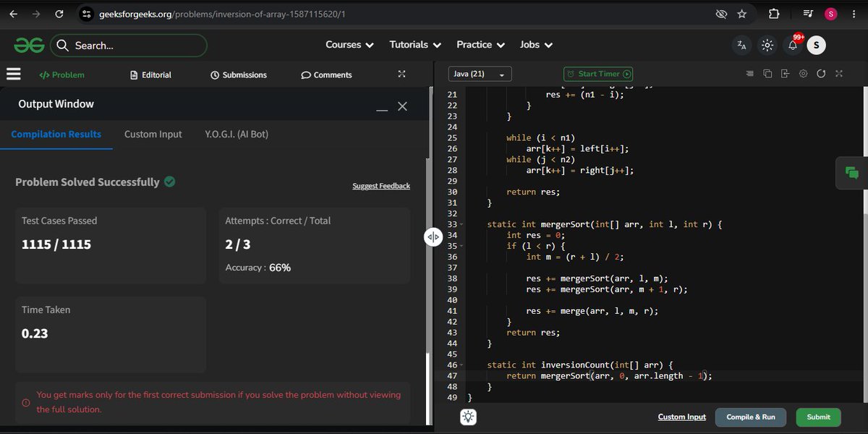
Task: Switch to the Editorial tab
Action: tap(150, 75)
